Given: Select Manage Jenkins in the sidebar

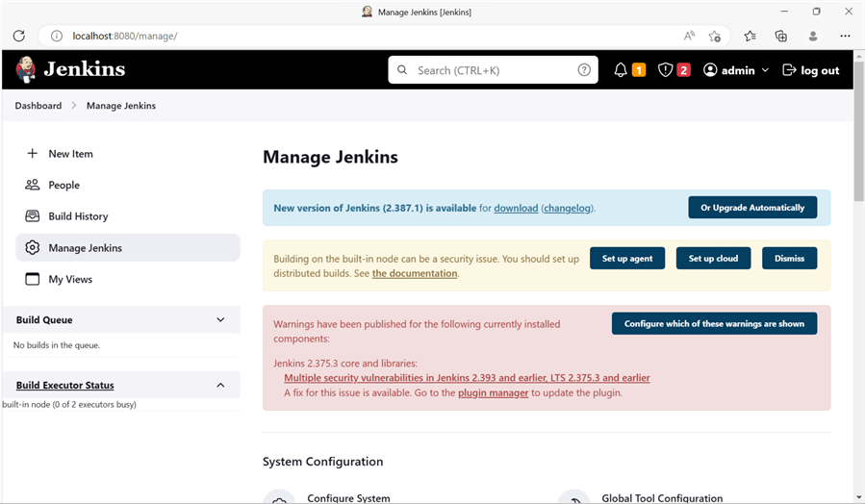Looking at the screenshot, I should (x=128, y=247).
